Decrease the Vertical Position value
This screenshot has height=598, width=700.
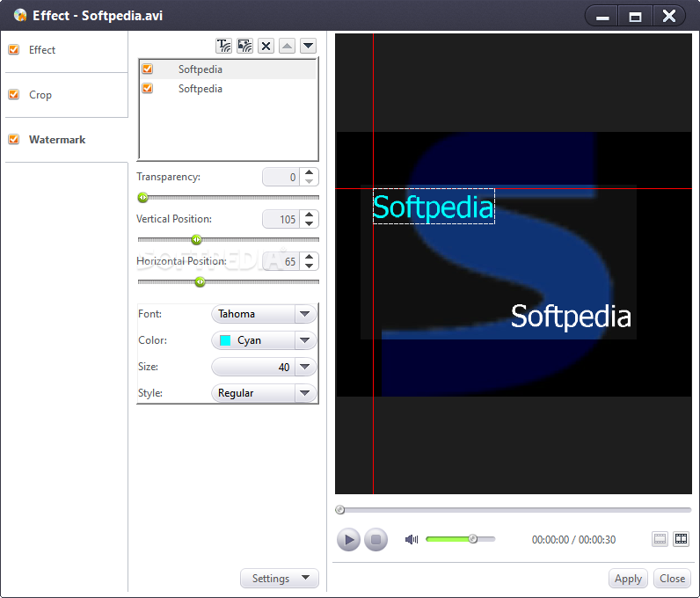click(x=309, y=223)
